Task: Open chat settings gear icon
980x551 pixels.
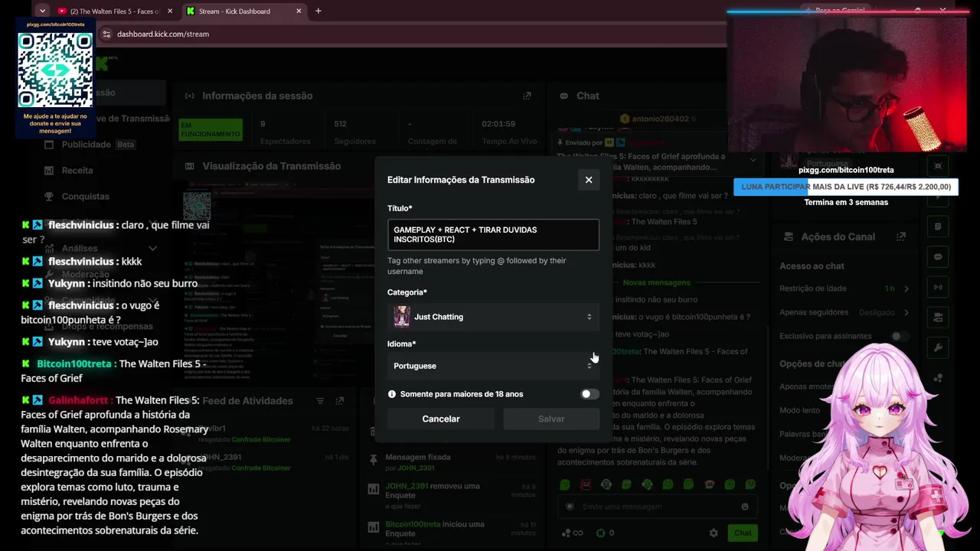Action: point(714,533)
